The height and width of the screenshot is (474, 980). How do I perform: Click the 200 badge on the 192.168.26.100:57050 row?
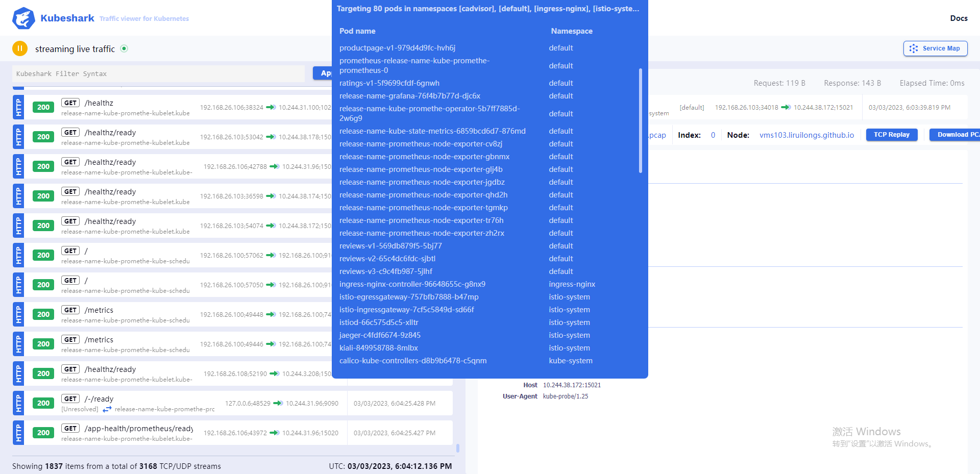coord(43,285)
